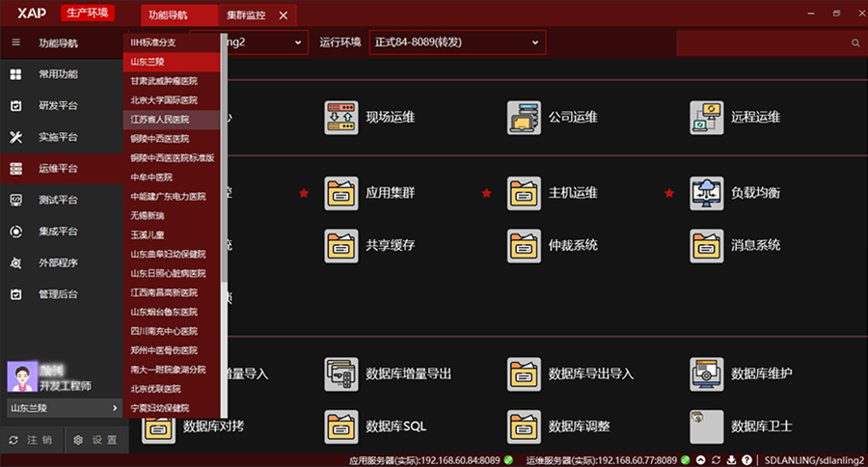
Task: Open the 数据库卫士 icon
Action: [706, 426]
